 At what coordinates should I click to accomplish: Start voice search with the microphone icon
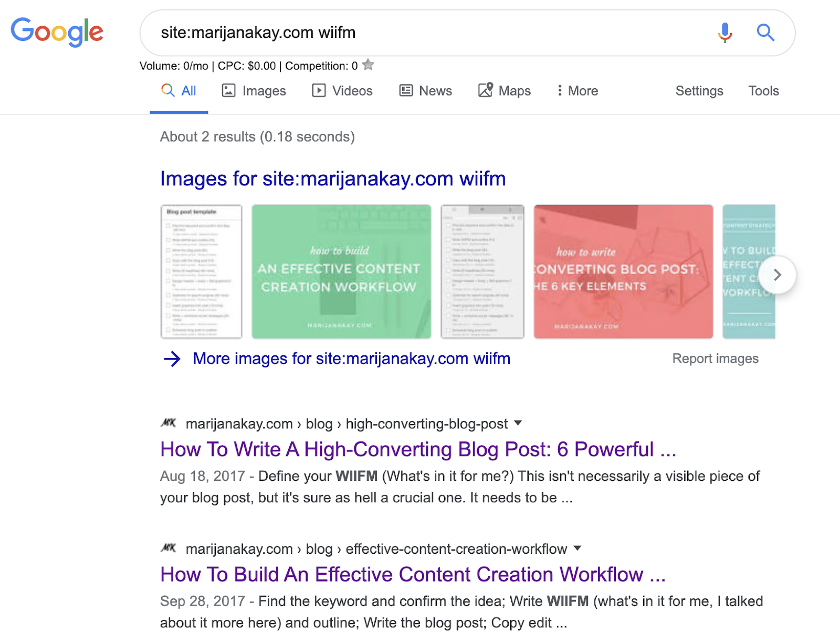coord(724,33)
